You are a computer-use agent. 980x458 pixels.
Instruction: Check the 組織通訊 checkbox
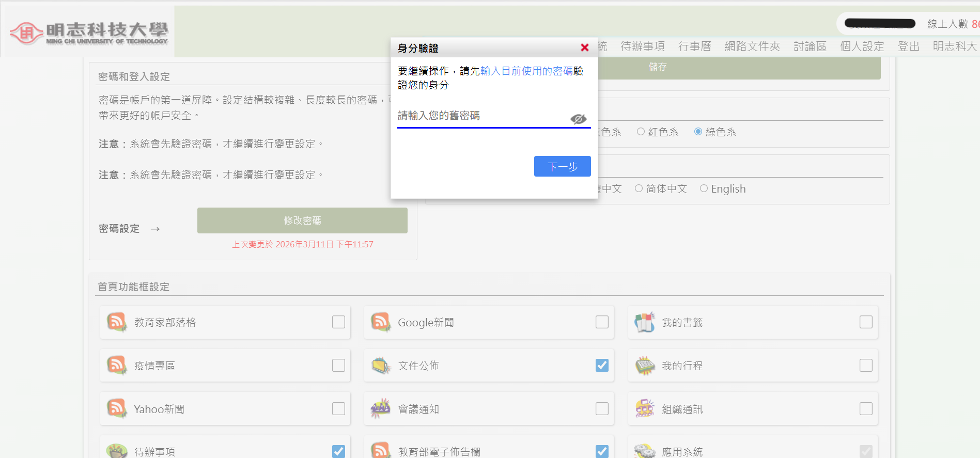[x=866, y=408]
